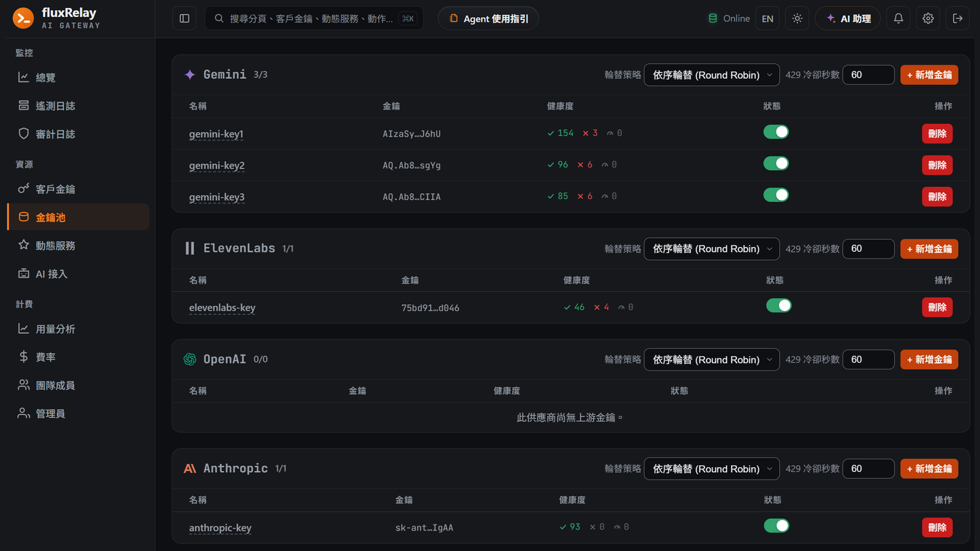The height and width of the screenshot is (551, 980).
Task: Click the OpenAI provider logo
Action: (190, 359)
